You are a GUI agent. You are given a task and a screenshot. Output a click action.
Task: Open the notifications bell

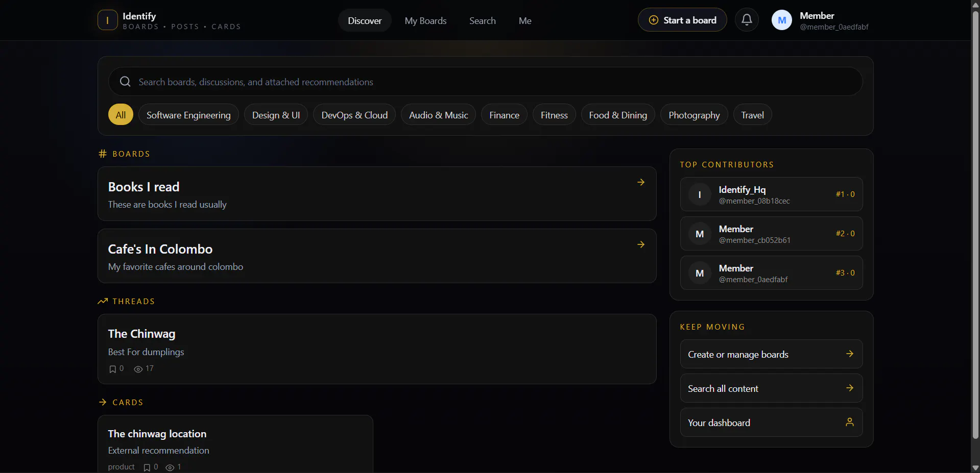pos(747,20)
